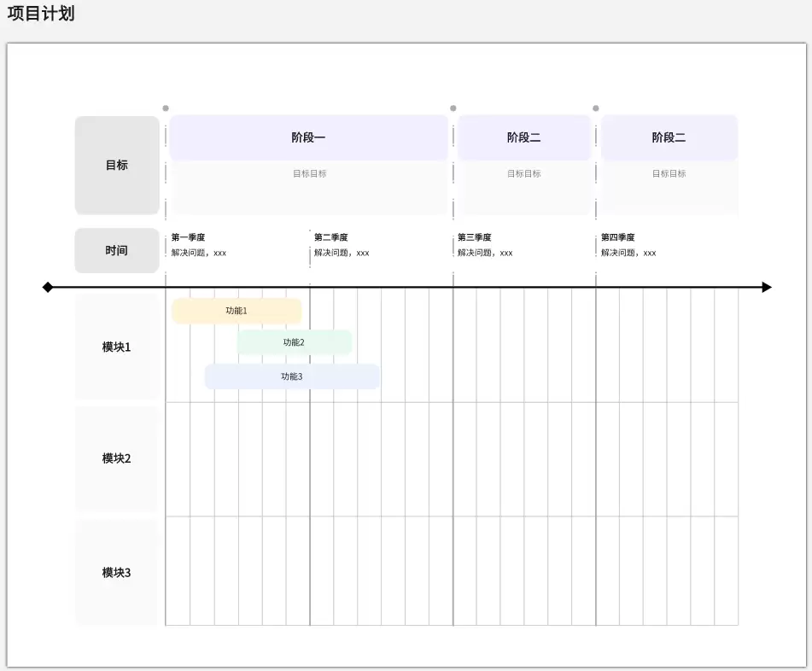Click the gray dot above 阶段一

tap(166, 108)
